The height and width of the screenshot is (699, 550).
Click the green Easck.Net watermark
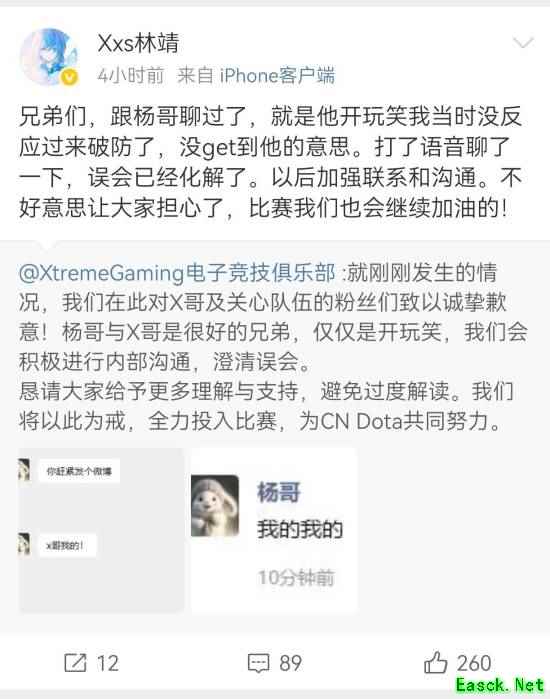click(500, 685)
